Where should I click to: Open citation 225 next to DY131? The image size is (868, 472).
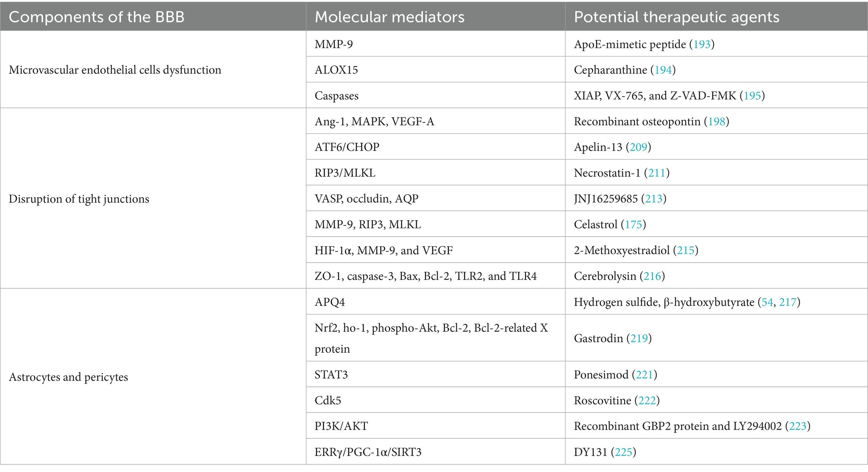pos(623,452)
